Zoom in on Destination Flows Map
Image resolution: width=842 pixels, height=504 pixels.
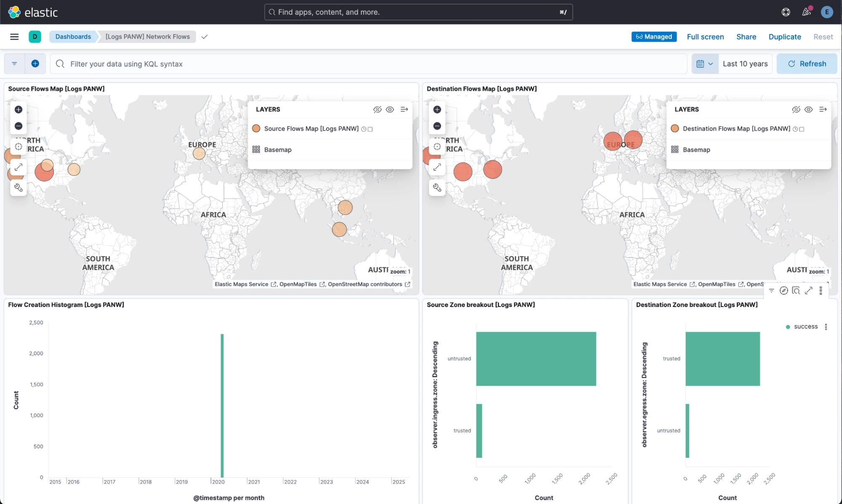[437, 109]
